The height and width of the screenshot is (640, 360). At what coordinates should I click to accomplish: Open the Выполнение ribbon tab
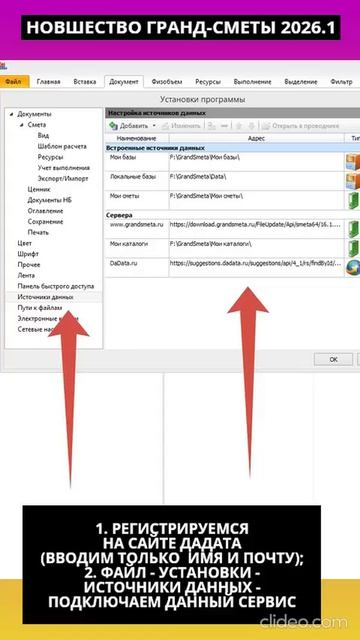click(x=252, y=82)
